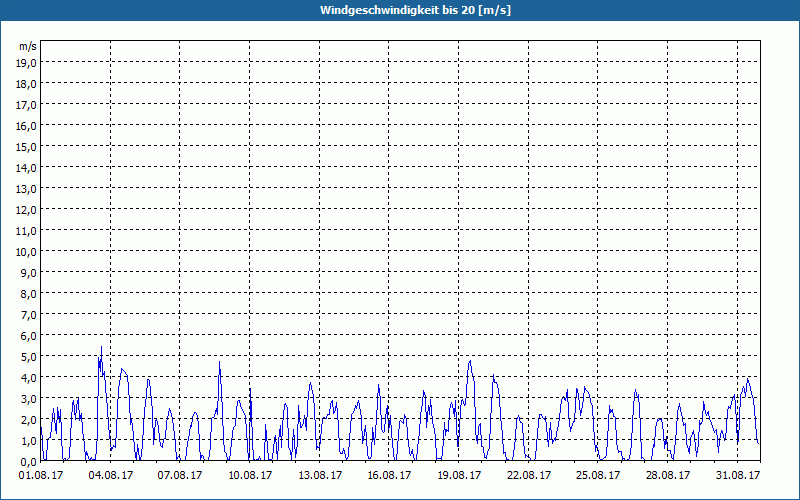Click the y-axis label '10,0'

[27, 252]
